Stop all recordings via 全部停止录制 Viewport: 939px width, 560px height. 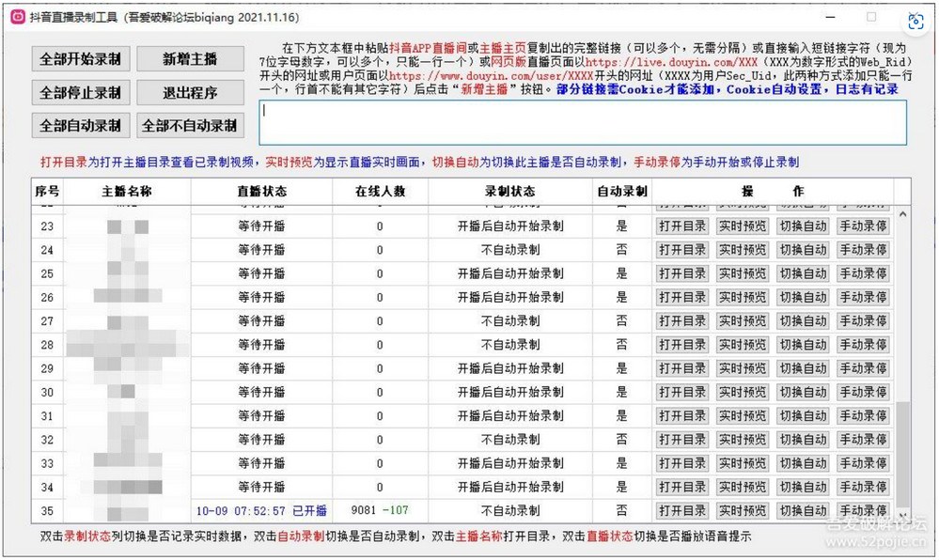click(x=80, y=92)
